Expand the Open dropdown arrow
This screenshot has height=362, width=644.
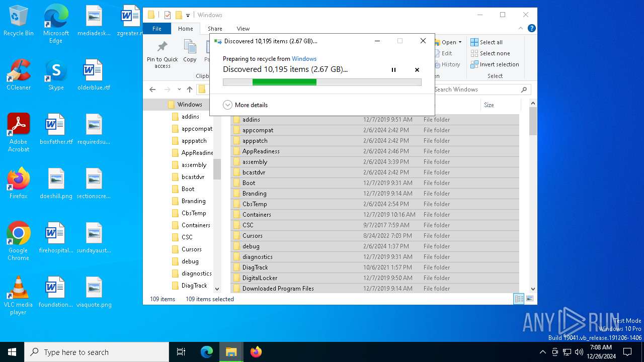(x=460, y=42)
